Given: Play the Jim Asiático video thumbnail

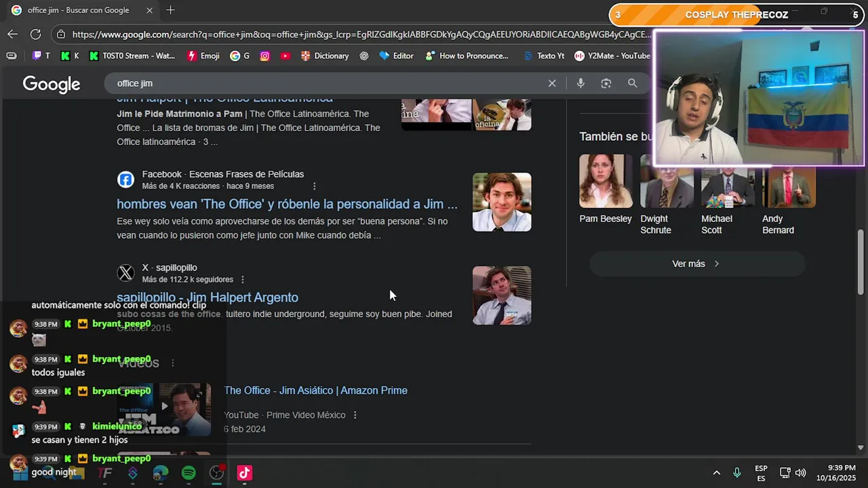Looking at the screenshot, I should coord(164,409).
